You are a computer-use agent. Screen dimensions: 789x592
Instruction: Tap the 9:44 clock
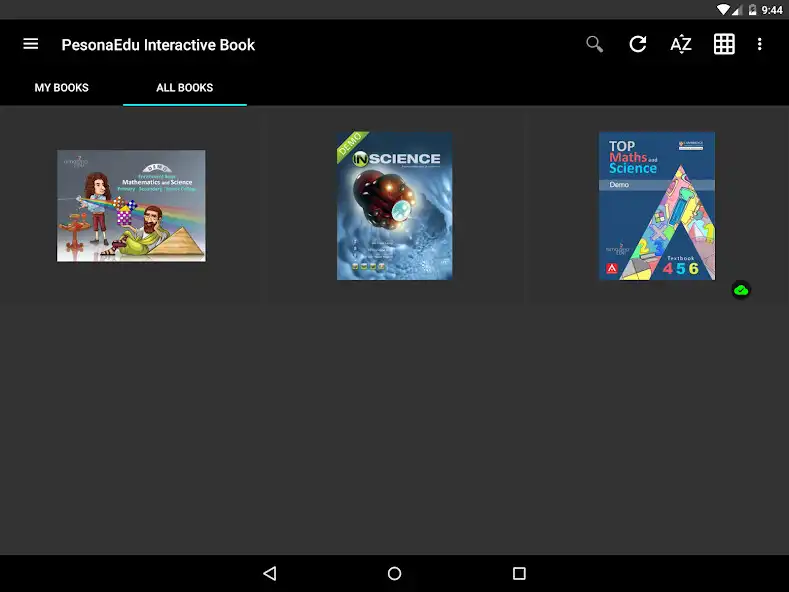(x=771, y=10)
